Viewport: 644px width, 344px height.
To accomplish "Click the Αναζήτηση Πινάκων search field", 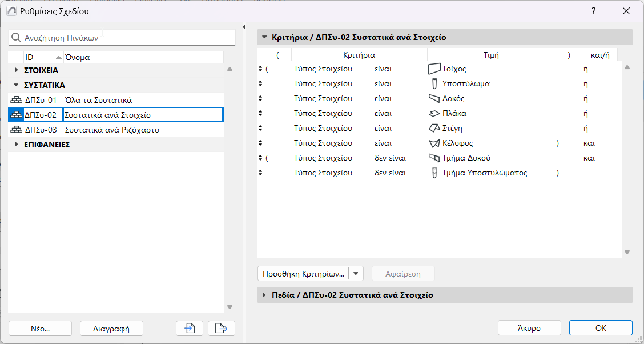I will pyautogui.click(x=126, y=38).
